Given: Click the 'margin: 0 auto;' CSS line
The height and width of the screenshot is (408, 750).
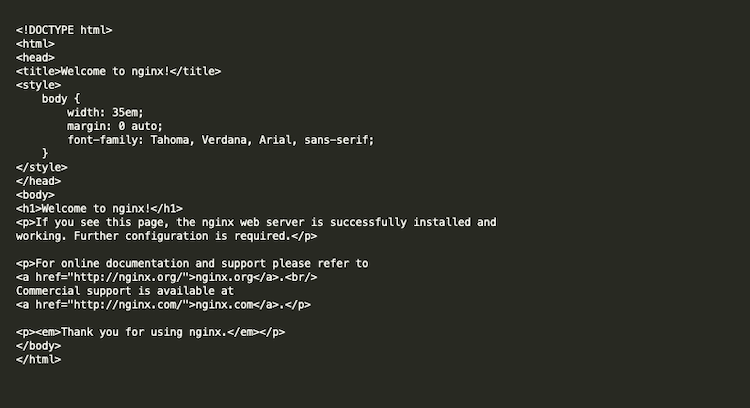Looking at the screenshot, I should coord(115,126).
